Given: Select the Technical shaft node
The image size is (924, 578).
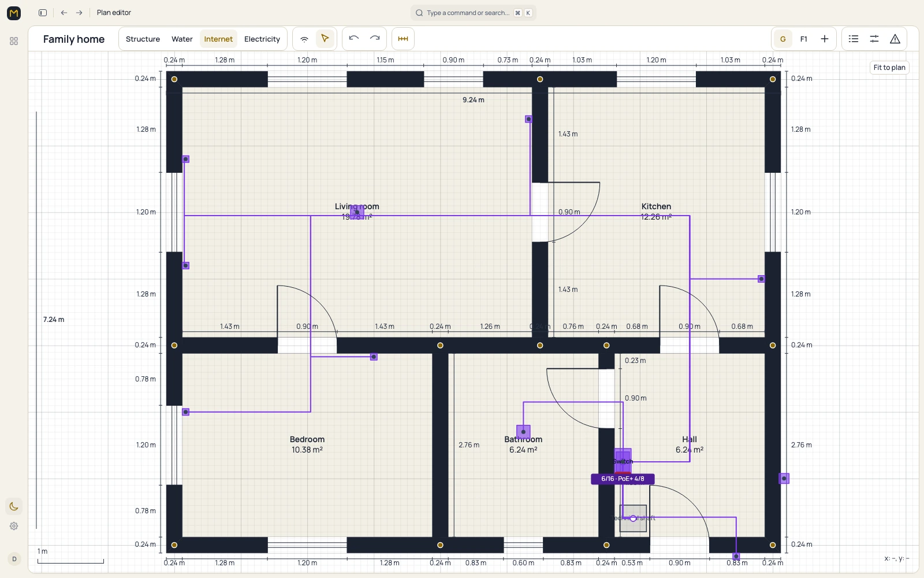Looking at the screenshot, I should coord(633,518).
